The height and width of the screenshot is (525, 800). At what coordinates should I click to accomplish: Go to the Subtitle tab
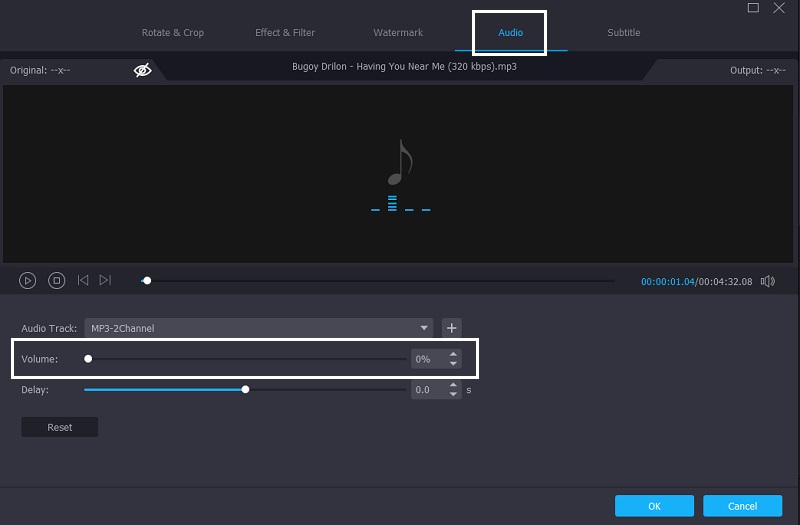point(623,32)
